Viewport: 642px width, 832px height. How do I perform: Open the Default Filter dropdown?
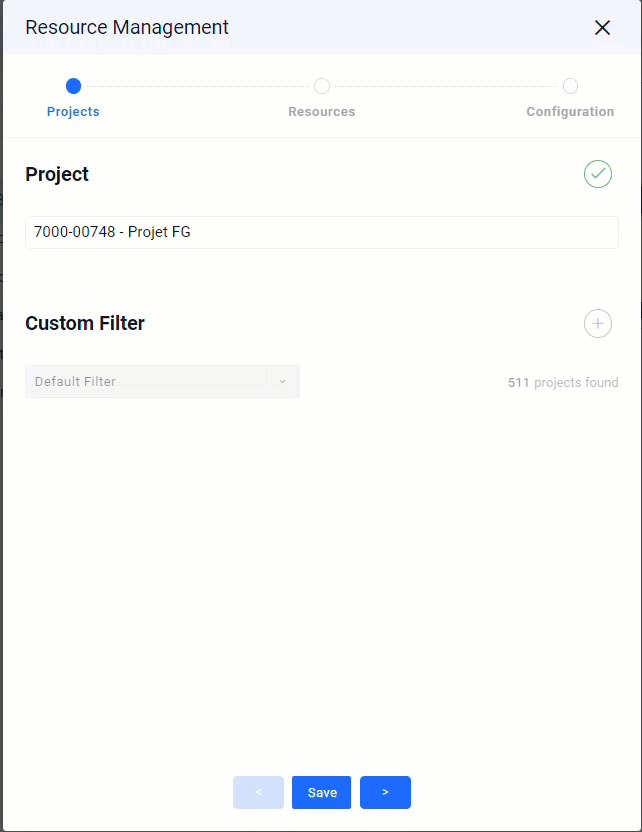[162, 381]
